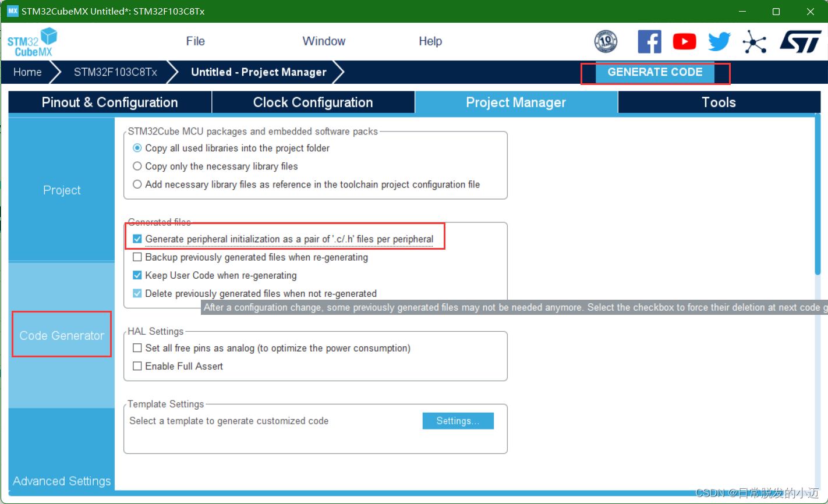Toggle Keep User Code when re-generating
The height and width of the screenshot is (504, 828).
click(x=137, y=275)
